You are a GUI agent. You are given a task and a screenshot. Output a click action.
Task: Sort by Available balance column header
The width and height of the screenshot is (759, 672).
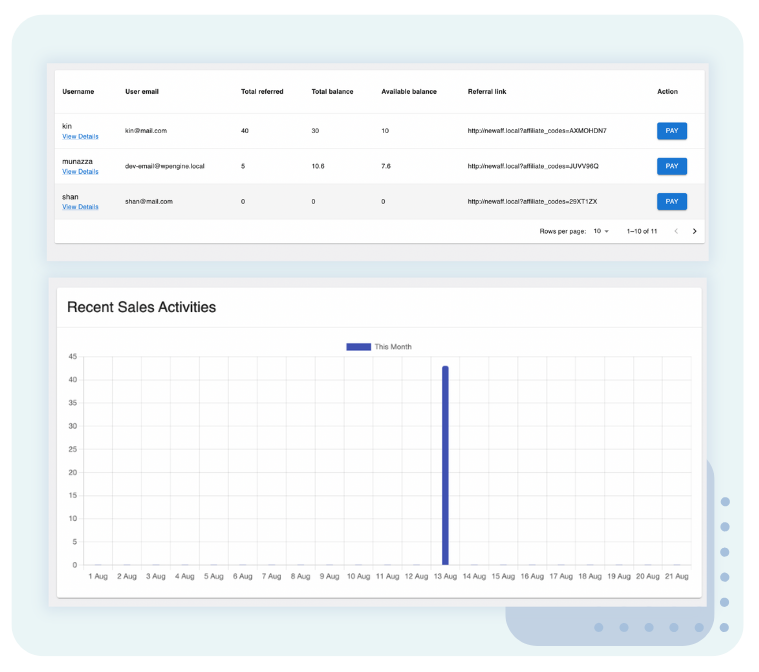(x=409, y=92)
